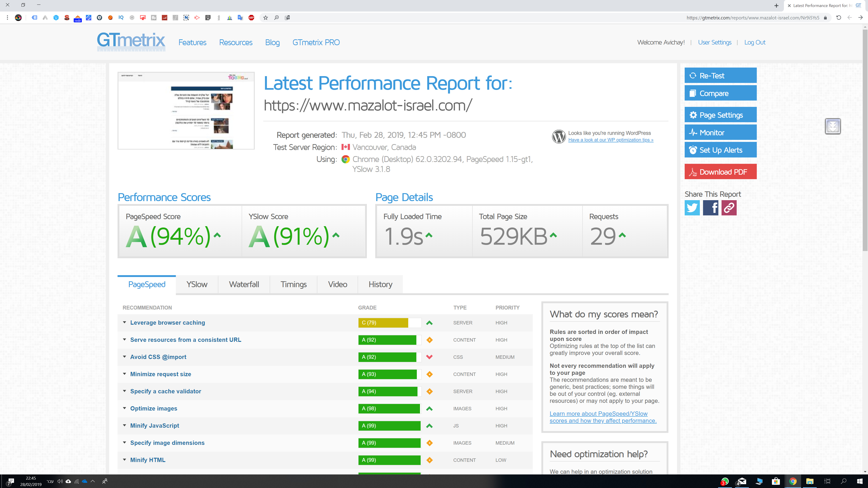The image size is (868, 488).
Task: Click Set Up Alerts button
Action: tap(720, 150)
